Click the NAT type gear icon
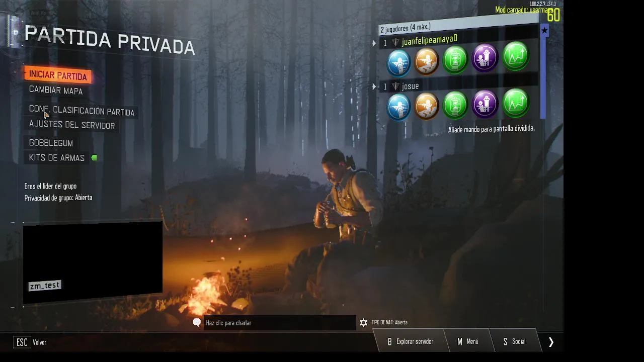Viewport: 644px width, 362px height. 364,323
